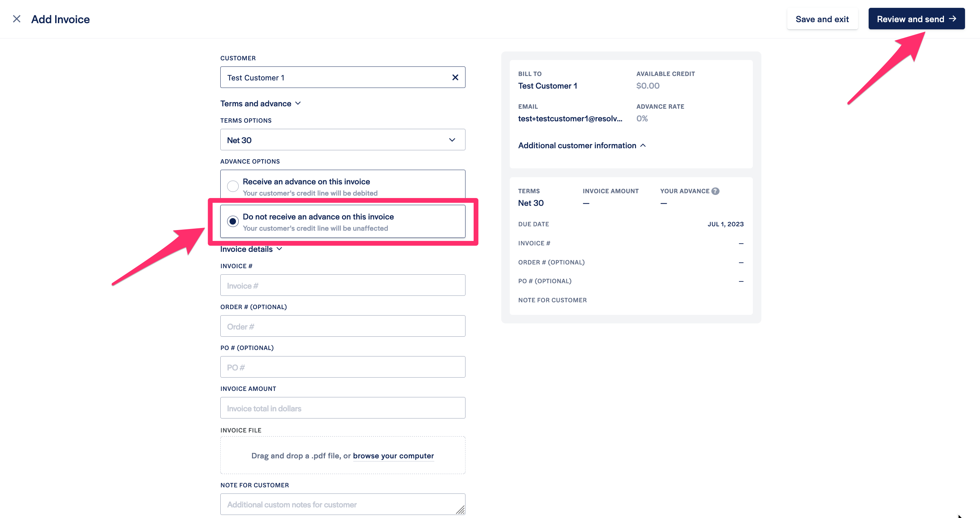Click Review and send button
This screenshot has height=518, width=980.
[910, 19]
